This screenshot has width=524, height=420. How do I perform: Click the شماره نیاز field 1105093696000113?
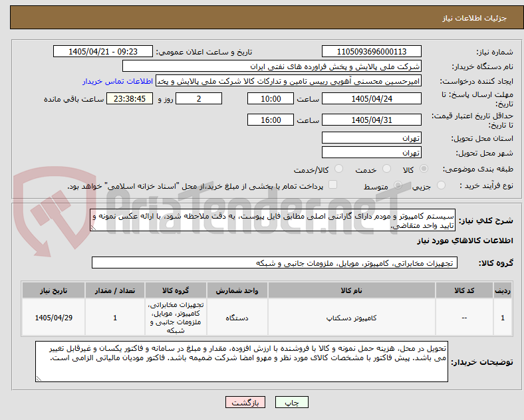click(371, 52)
